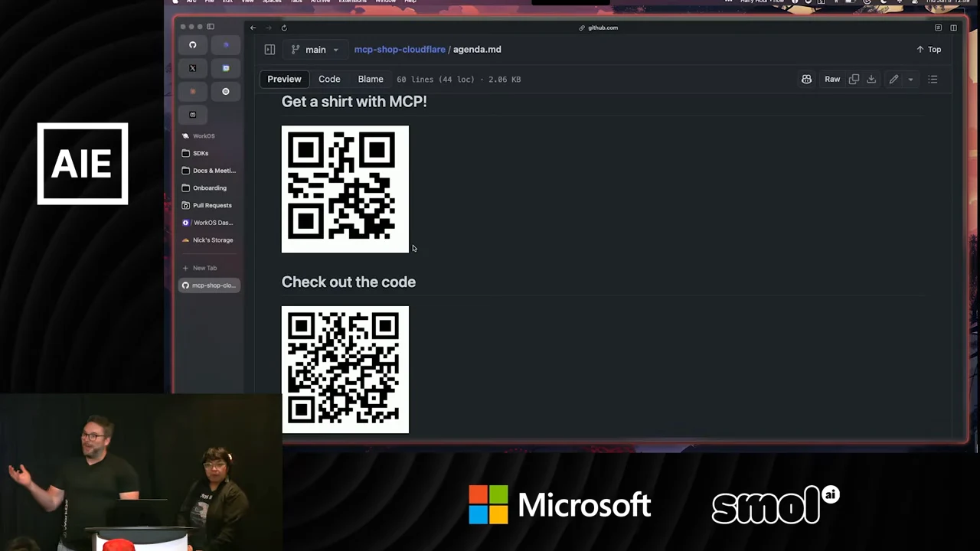Open the Archive menu in menu bar
This screenshot has width=980, height=551.
(321, 2)
